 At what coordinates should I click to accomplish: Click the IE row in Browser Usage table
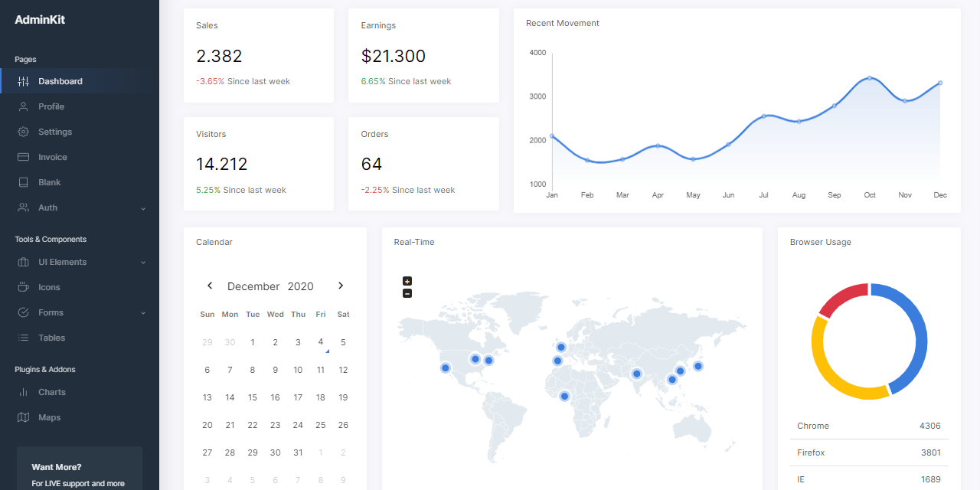click(869, 479)
